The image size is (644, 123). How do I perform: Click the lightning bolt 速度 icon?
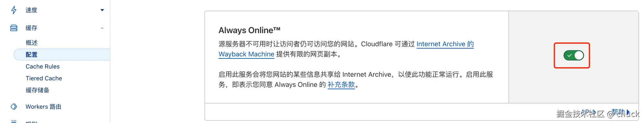pyautogui.click(x=14, y=10)
